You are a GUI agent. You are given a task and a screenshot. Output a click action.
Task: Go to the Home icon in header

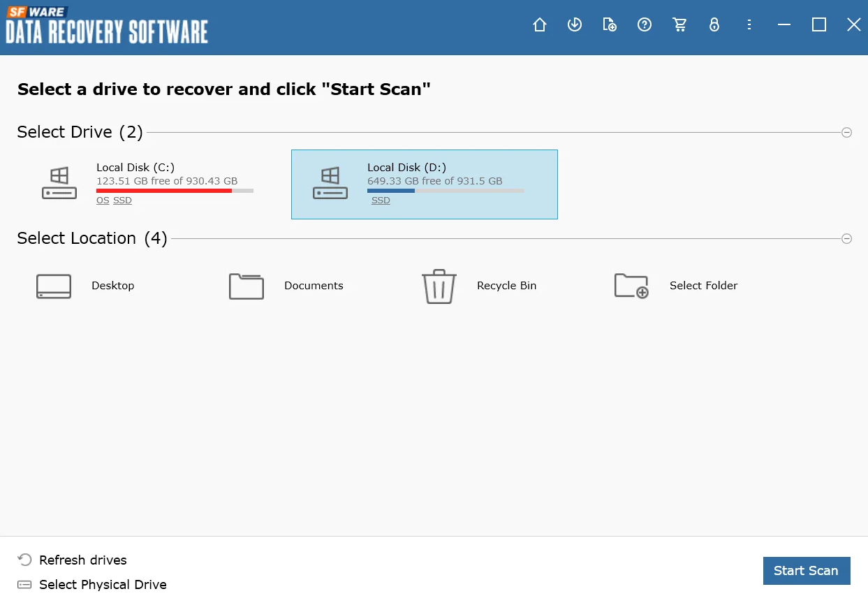[x=540, y=25]
